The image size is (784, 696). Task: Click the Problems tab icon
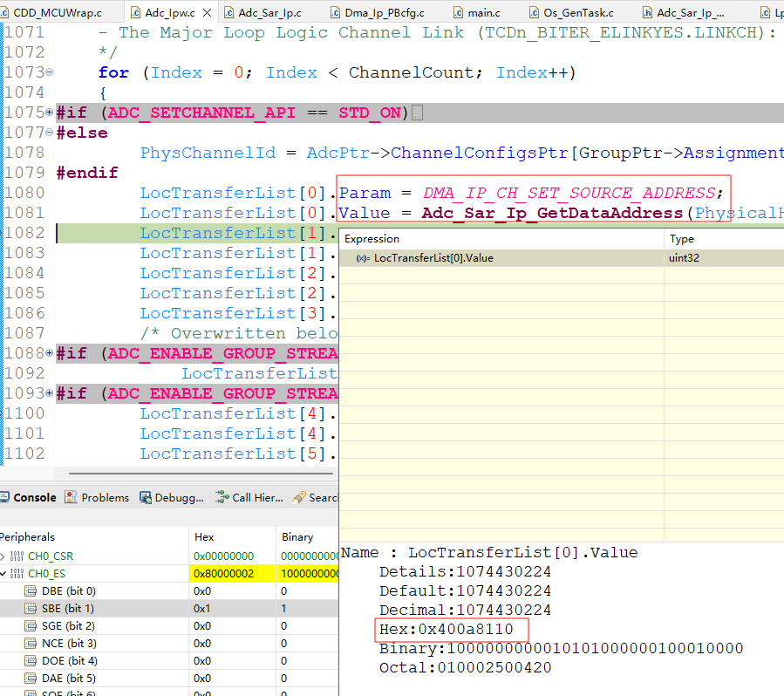[x=71, y=497]
